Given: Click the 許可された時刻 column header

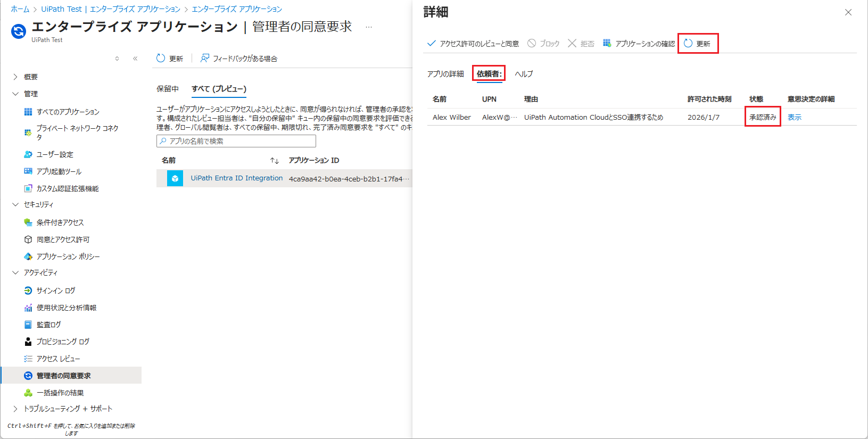Looking at the screenshot, I should point(709,99).
